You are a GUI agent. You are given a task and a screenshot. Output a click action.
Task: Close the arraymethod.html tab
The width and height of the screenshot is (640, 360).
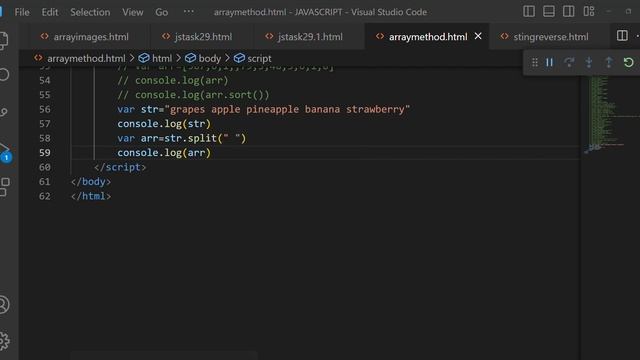tap(478, 36)
